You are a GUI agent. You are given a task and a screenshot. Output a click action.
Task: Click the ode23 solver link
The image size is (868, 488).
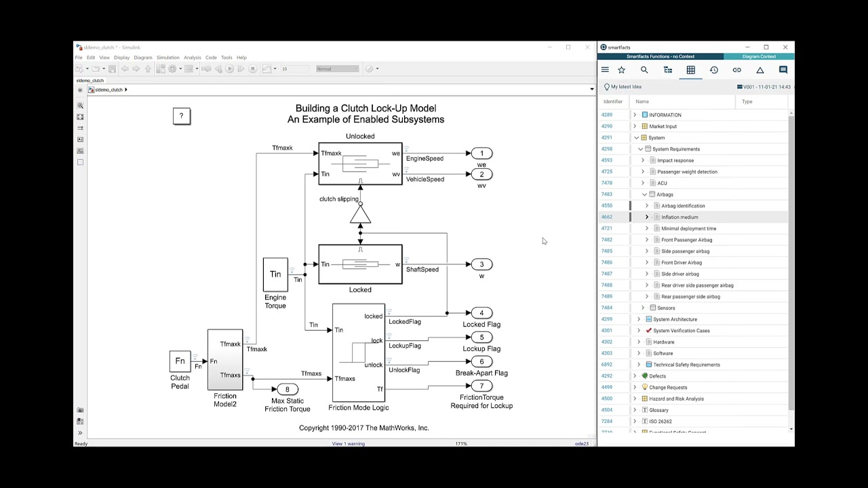coord(582,444)
